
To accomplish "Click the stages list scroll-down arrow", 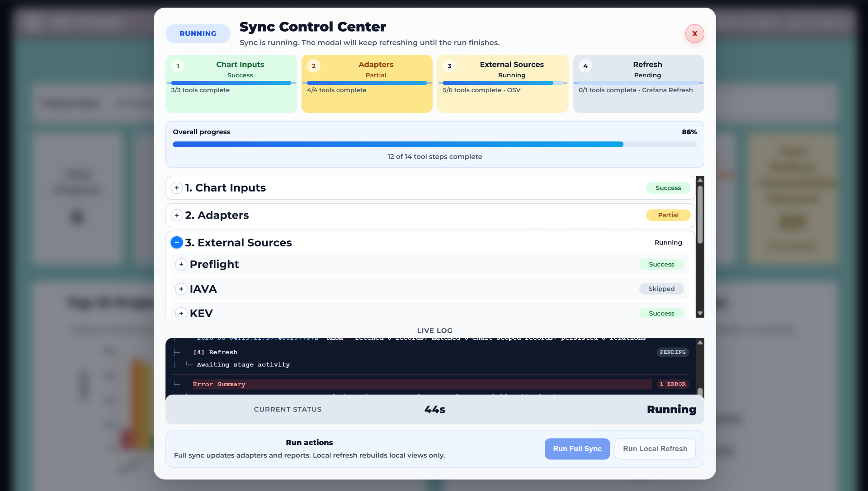I will point(700,313).
